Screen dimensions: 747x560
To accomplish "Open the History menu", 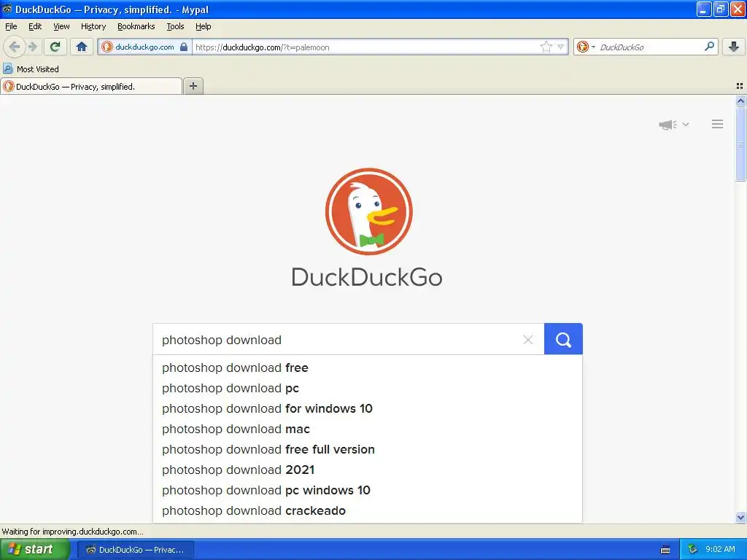I will pyautogui.click(x=93, y=26).
